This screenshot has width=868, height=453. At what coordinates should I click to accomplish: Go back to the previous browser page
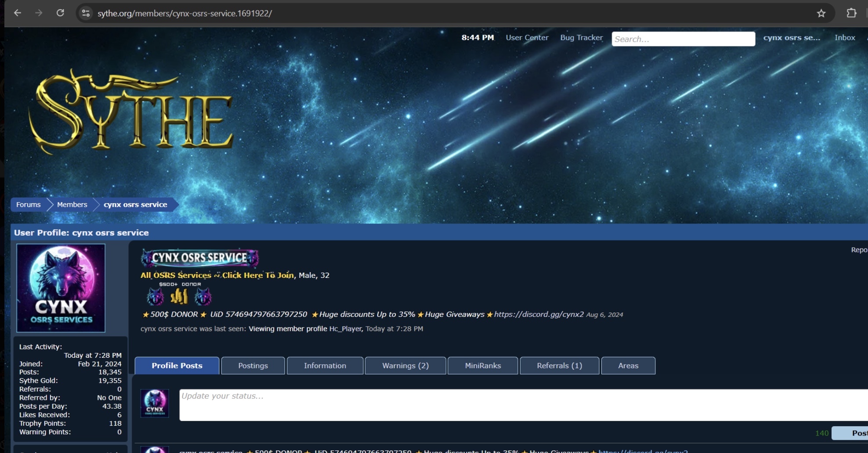(x=18, y=13)
